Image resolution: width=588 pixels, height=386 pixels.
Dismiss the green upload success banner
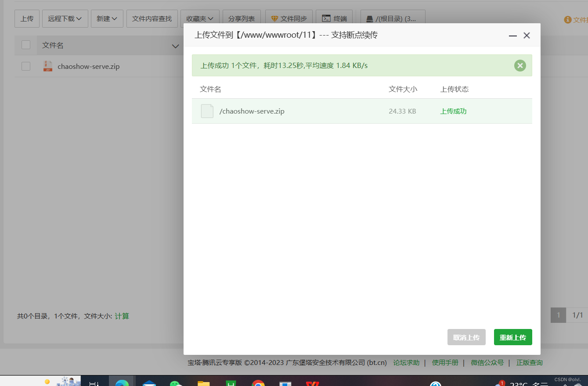pos(520,66)
